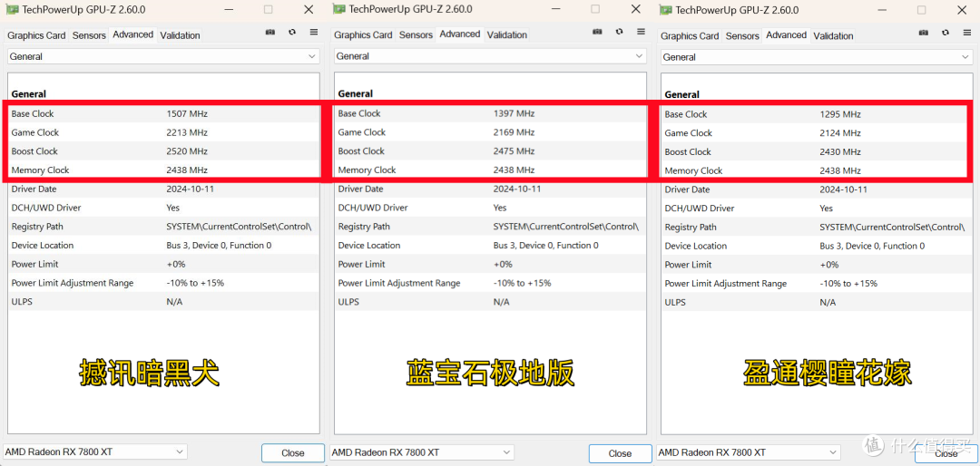Open Validation tab in middle window
Viewport: 980px width, 466px height.
[x=507, y=35]
